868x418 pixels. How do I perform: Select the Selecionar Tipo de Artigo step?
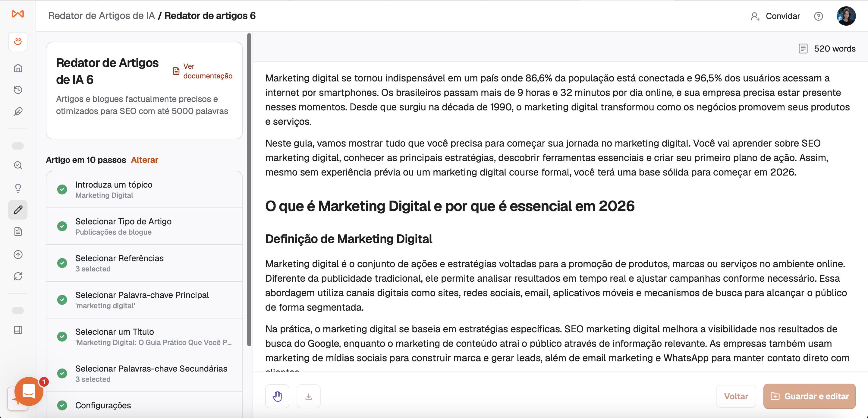point(144,226)
